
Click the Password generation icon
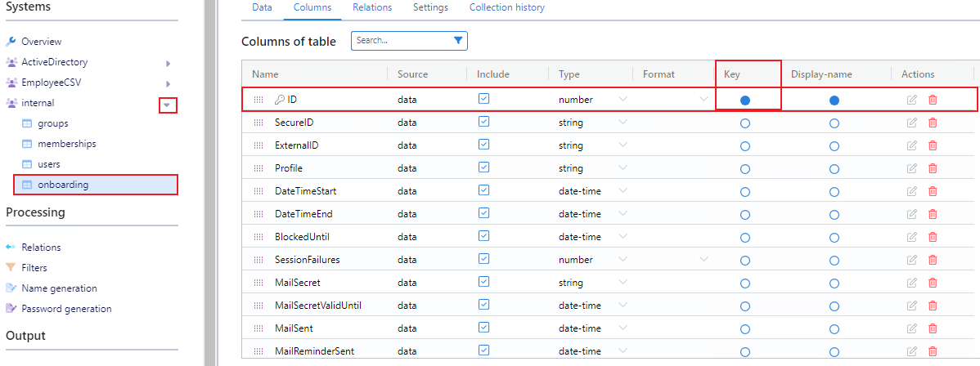pos(11,309)
